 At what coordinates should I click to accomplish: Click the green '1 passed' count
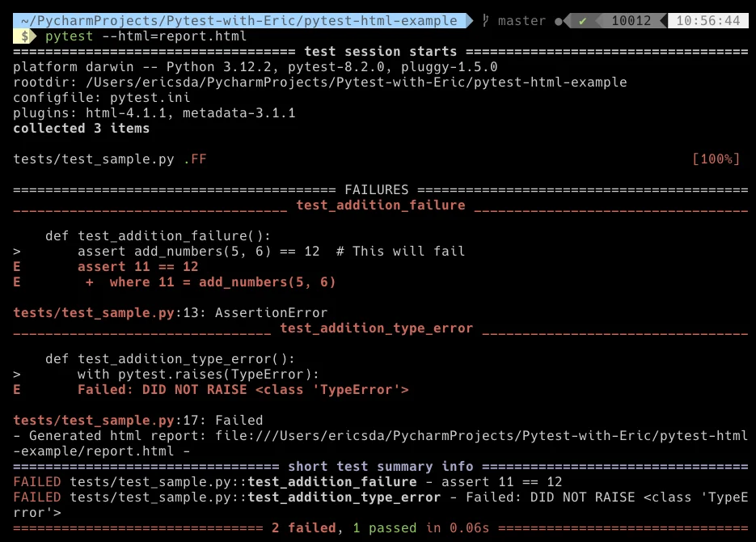coord(384,528)
